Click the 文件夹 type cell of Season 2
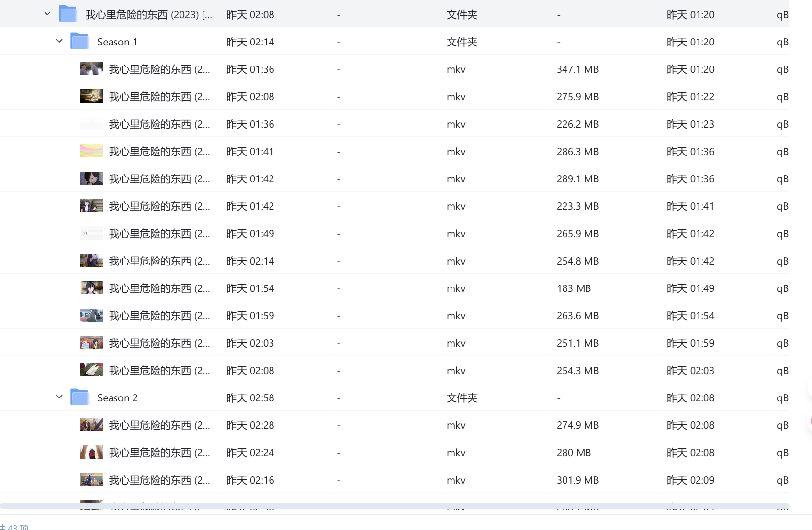Screen dimensions: 812x530 pos(462,398)
